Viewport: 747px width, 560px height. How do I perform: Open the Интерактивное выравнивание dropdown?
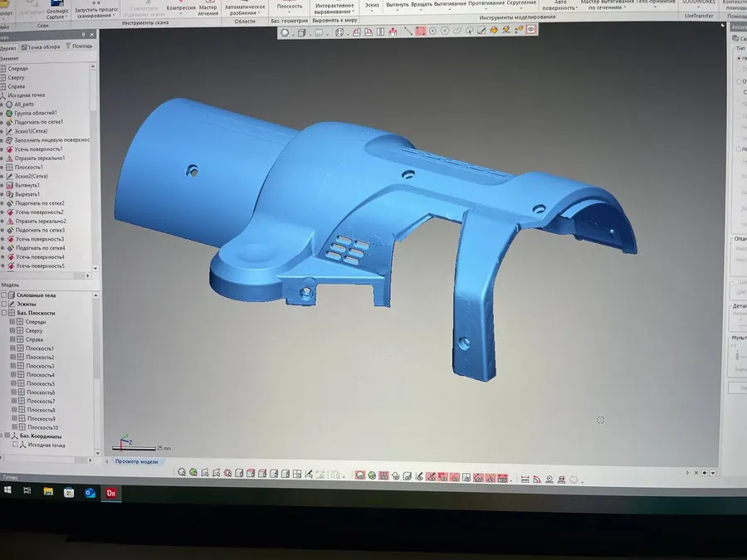pyautogui.click(x=334, y=8)
